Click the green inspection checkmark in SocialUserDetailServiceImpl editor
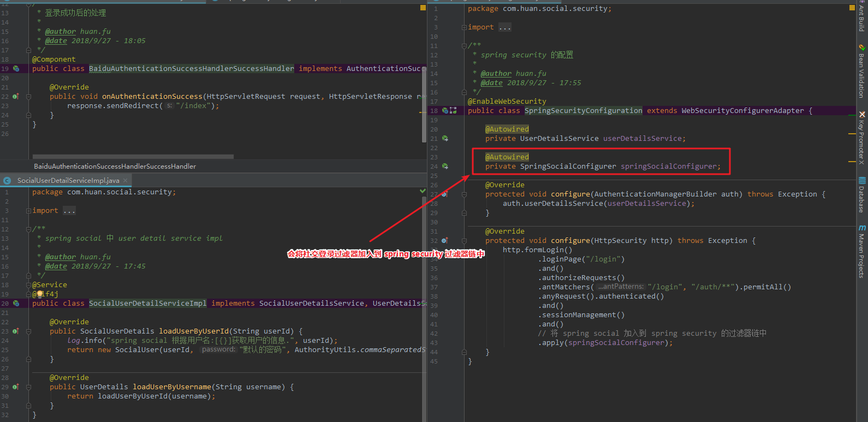 [x=423, y=191]
